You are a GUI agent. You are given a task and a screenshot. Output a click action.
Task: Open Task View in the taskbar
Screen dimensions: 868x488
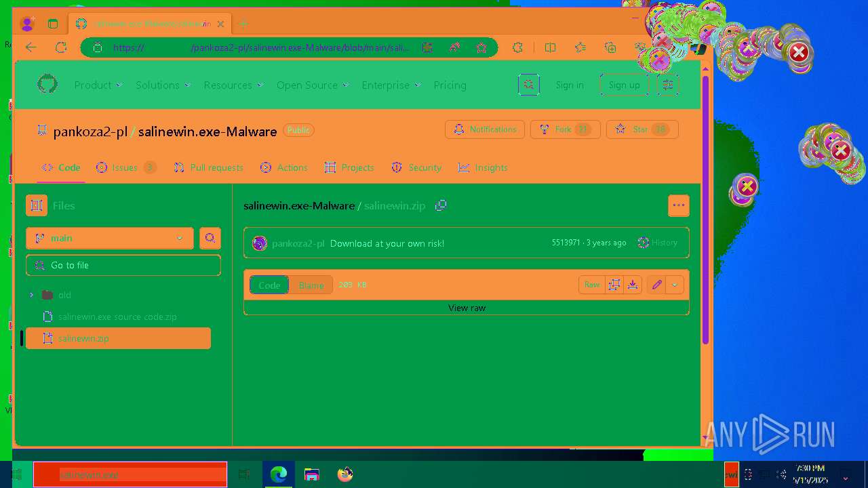point(244,474)
